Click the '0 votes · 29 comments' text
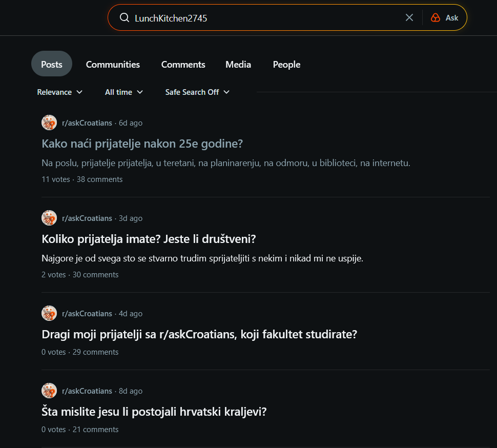 click(x=80, y=352)
